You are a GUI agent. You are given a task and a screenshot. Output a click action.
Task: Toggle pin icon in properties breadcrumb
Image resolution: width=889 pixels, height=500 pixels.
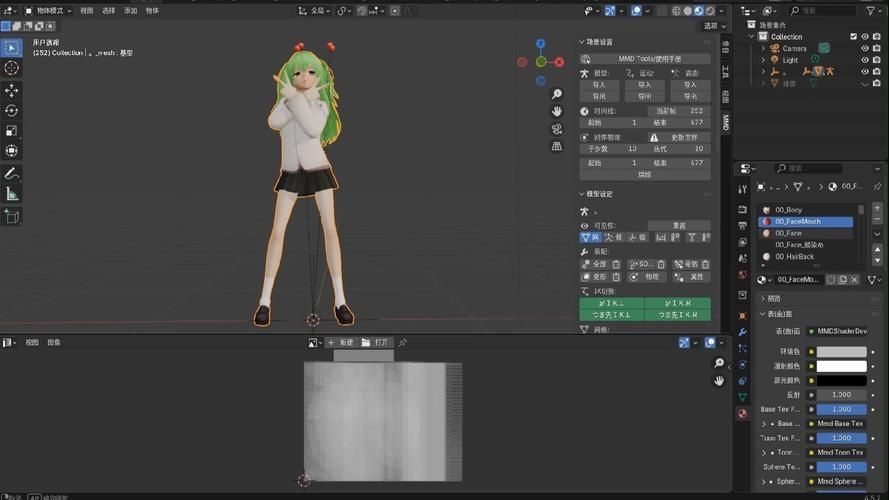(x=878, y=187)
